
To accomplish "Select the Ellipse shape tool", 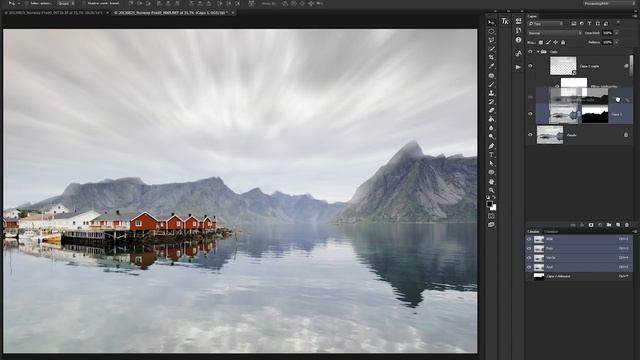I will click(x=491, y=172).
